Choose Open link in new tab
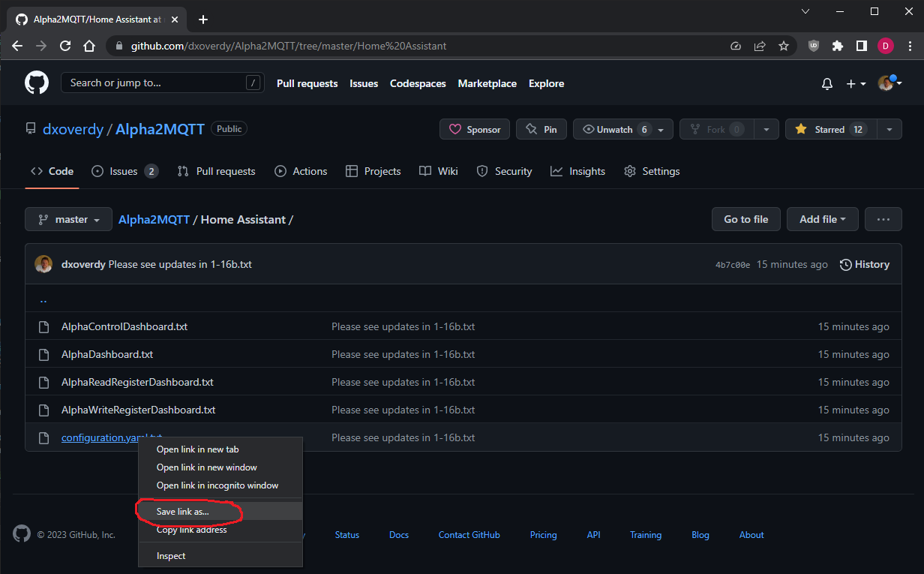Screen dimensions: 924x574 pyautogui.click(x=220, y=449)
